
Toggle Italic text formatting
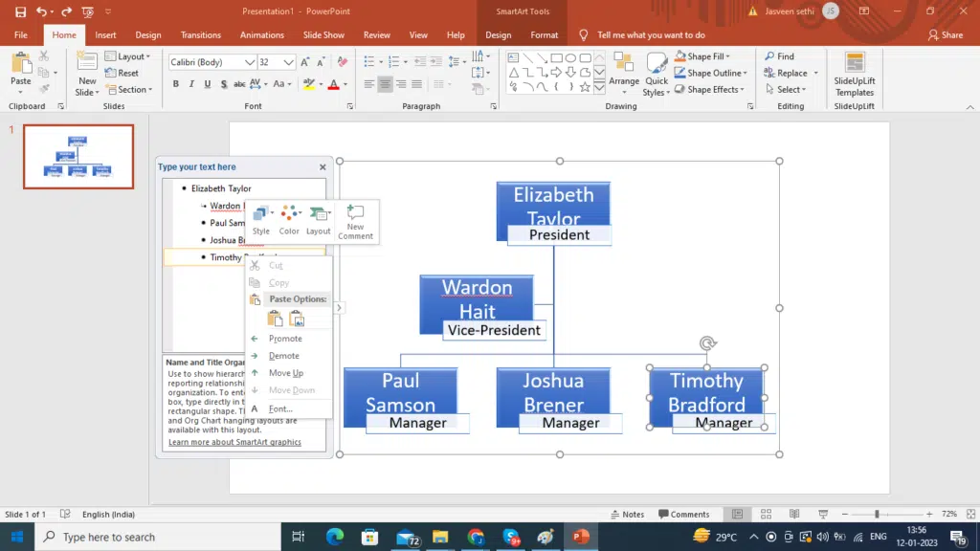tap(191, 84)
